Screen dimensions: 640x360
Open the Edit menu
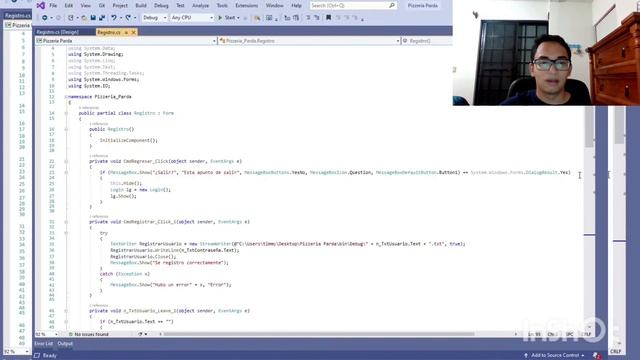pos(69,5)
